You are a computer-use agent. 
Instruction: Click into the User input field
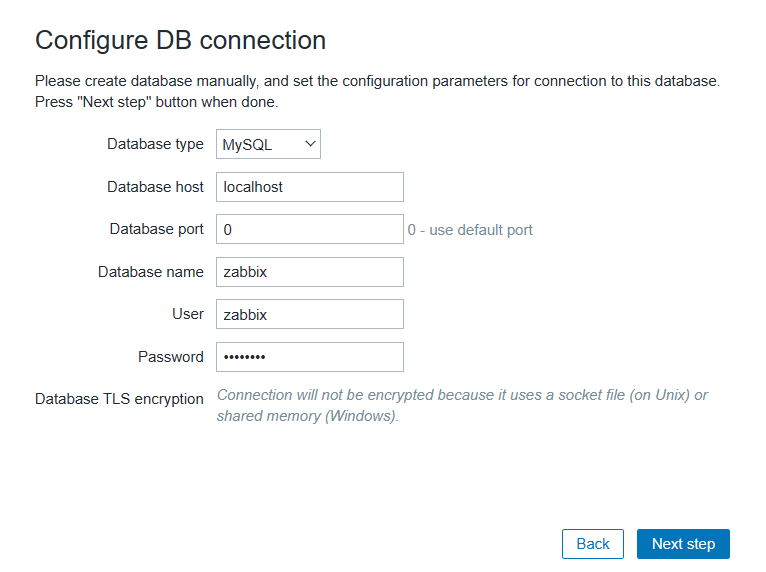pyautogui.click(x=309, y=314)
